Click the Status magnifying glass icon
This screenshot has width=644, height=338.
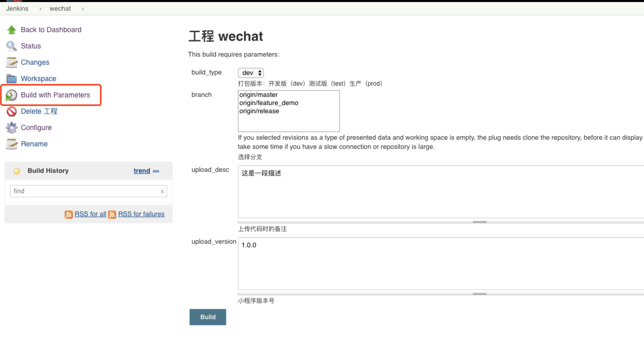click(11, 46)
